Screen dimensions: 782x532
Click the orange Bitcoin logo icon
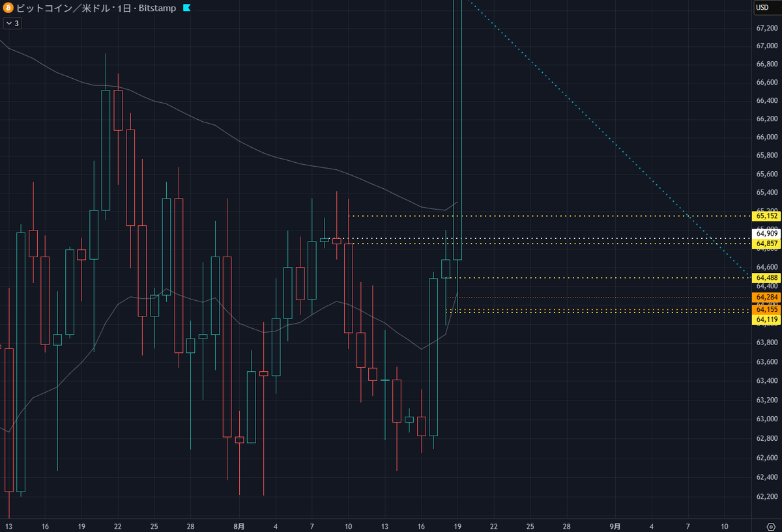tap(8, 8)
